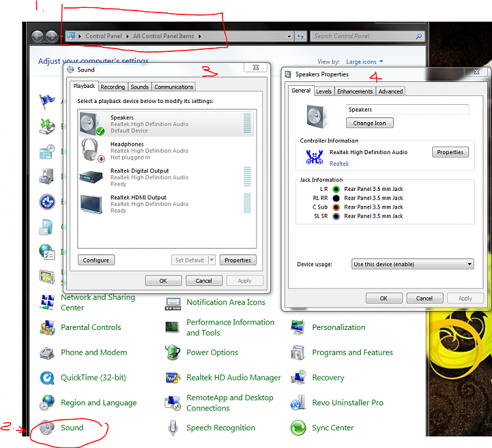This screenshot has height=448, width=492.
Task: Switch to the Recording tab
Action: [x=113, y=87]
